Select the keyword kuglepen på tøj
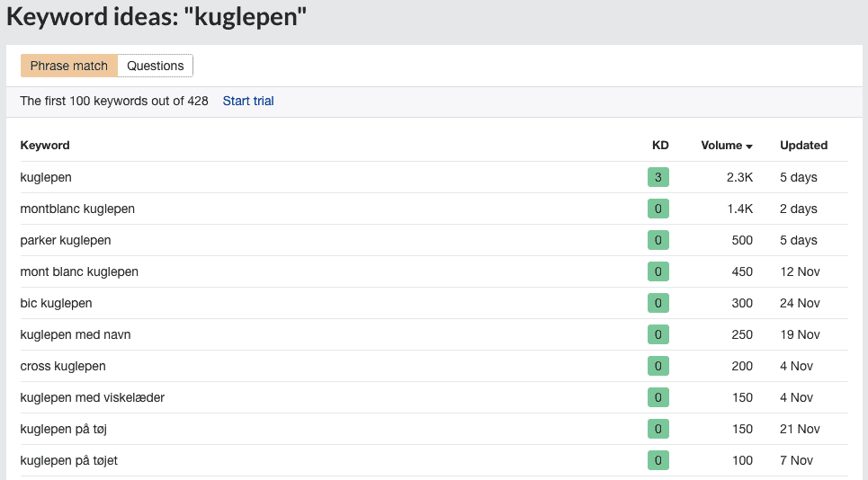The image size is (868, 480). coord(64,429)
